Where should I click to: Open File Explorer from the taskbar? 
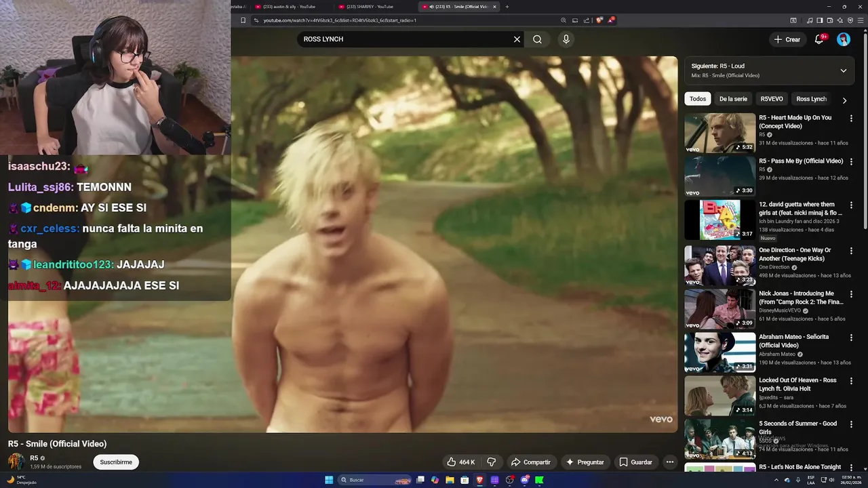[x=450, y=480]
